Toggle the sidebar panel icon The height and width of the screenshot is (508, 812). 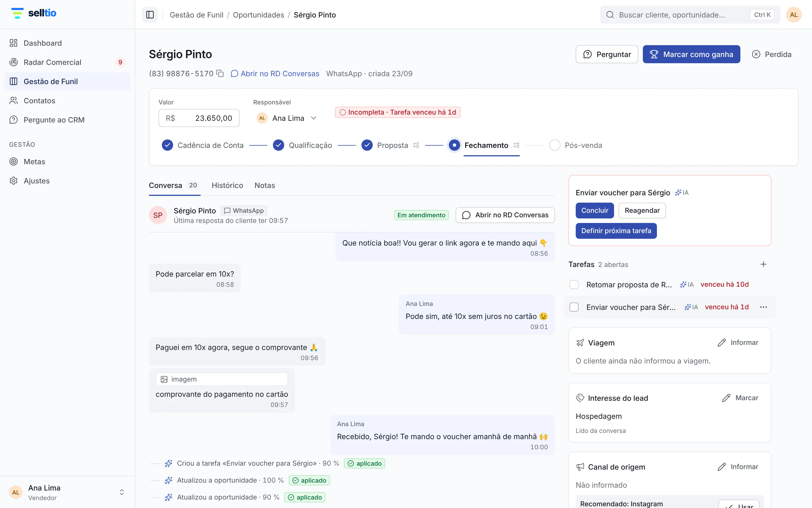pos(150,15)
